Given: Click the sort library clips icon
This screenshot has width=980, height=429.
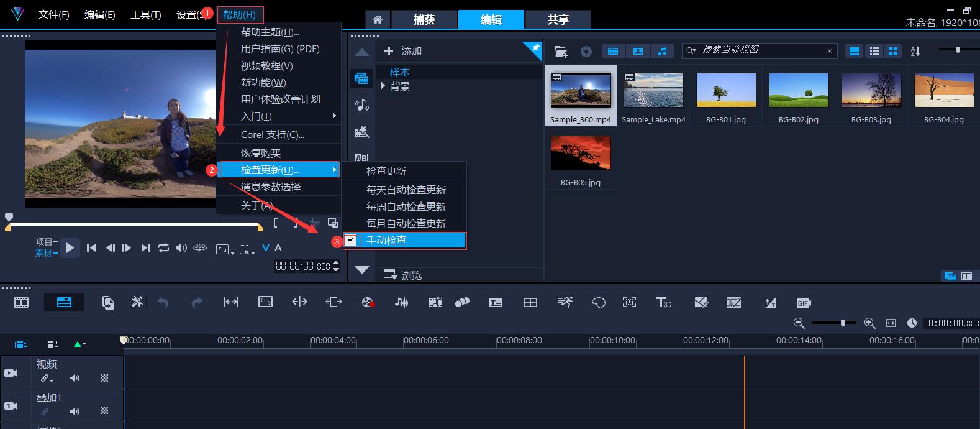Looking at the screenshot, I should click(915, 51).
